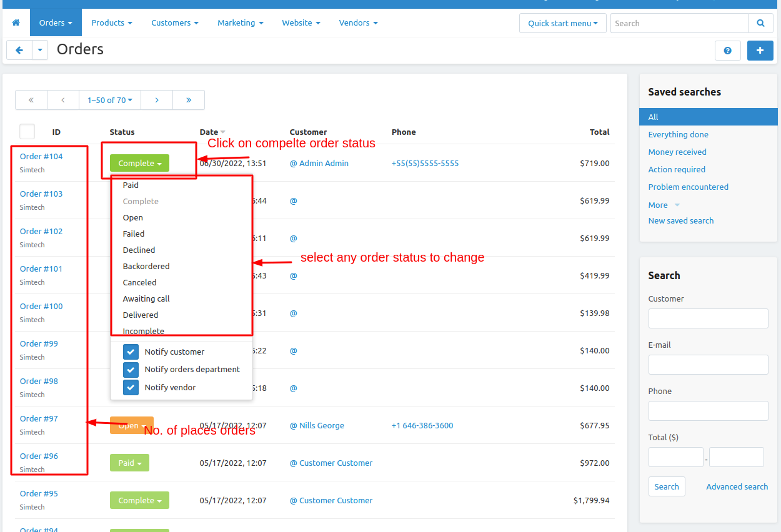Click the Advanced search link
The width and height of the screenshot is (781, 532).
point(737,486)
